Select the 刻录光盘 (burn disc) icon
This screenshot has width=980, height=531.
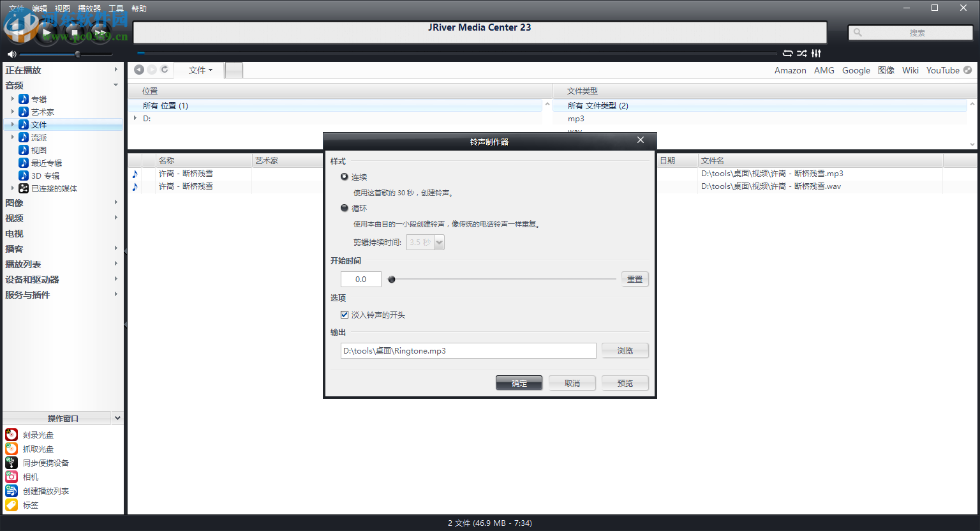point(11,434)
